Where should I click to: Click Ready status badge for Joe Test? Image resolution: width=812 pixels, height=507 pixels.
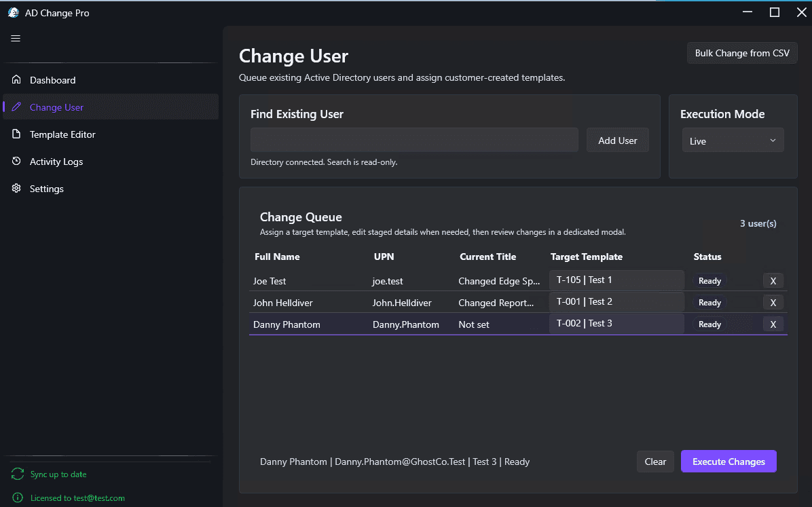tap(709, 281)
